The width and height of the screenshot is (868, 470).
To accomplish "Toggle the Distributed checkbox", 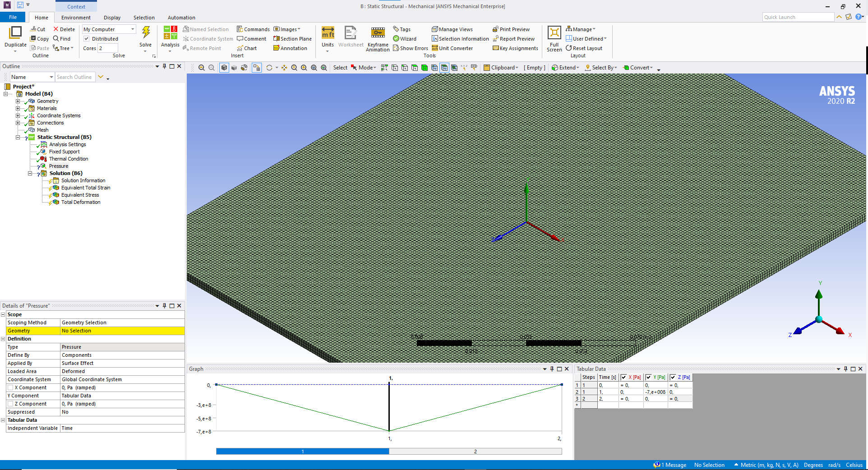I will (87, 39).
